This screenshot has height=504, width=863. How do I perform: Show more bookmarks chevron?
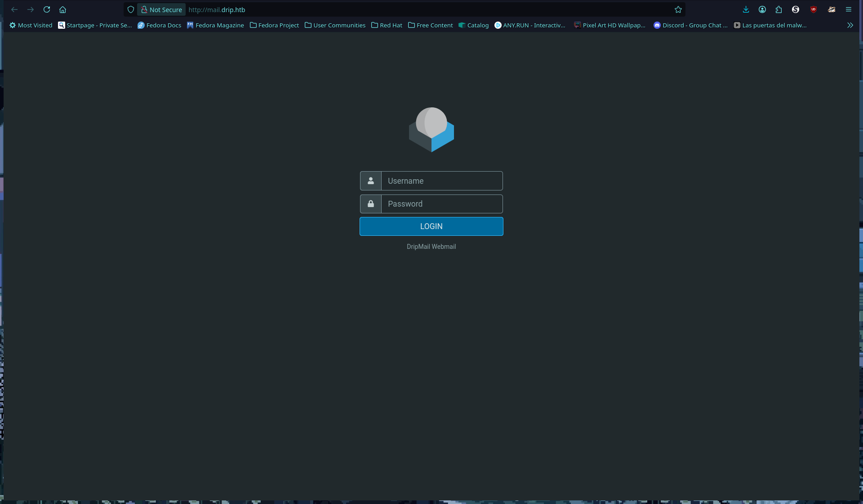850,25
